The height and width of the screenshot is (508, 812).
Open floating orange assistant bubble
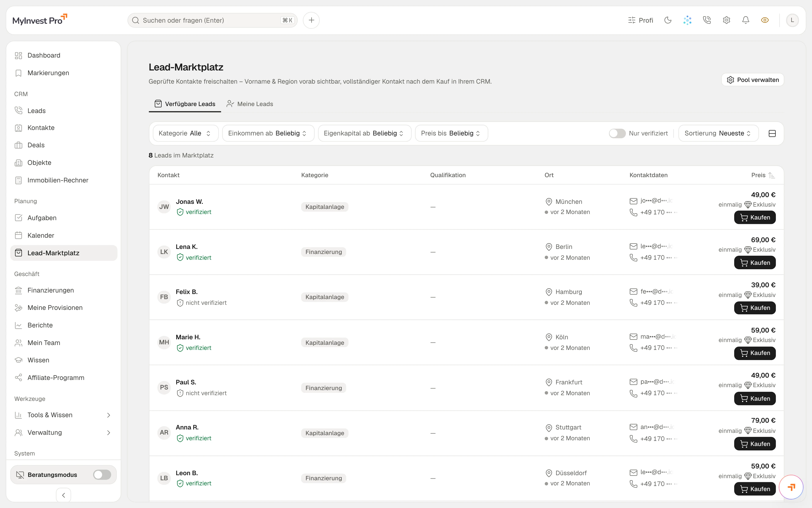[x=791, y=487]
